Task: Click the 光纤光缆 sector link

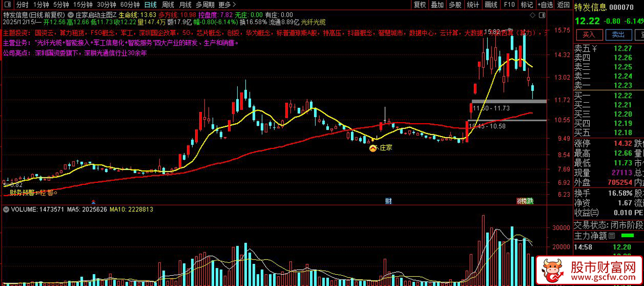Action: point(313,22)
